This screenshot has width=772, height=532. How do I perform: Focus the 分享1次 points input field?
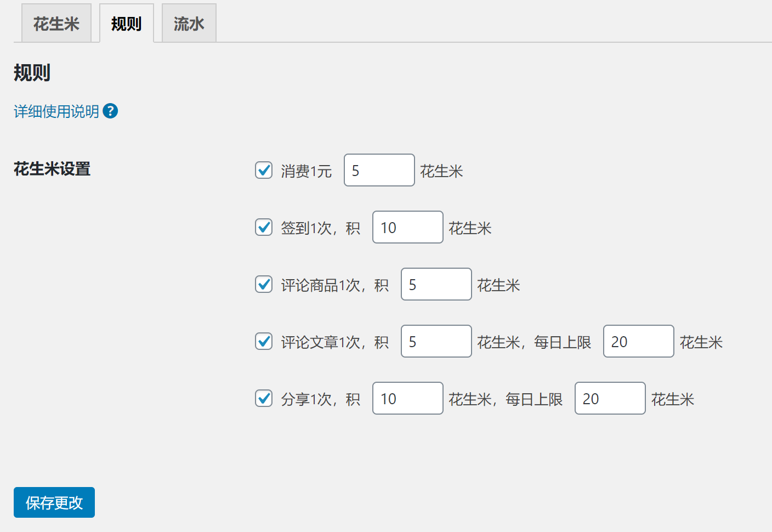407,399
